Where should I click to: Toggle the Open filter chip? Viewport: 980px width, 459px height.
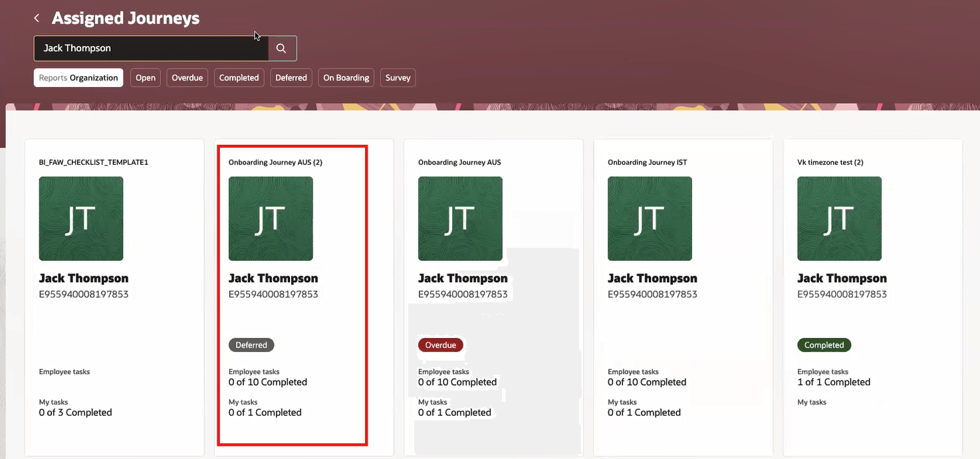[x=146, y=78]
